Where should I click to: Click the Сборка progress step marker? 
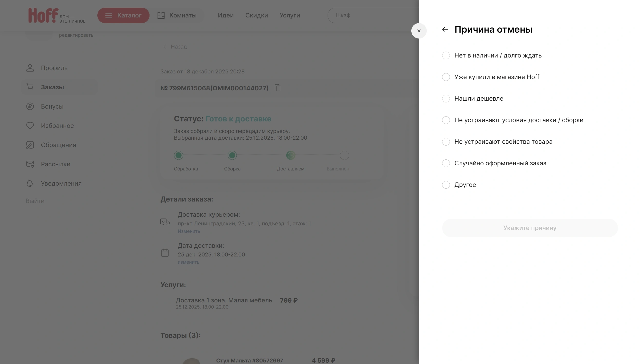tap(232, 155)
